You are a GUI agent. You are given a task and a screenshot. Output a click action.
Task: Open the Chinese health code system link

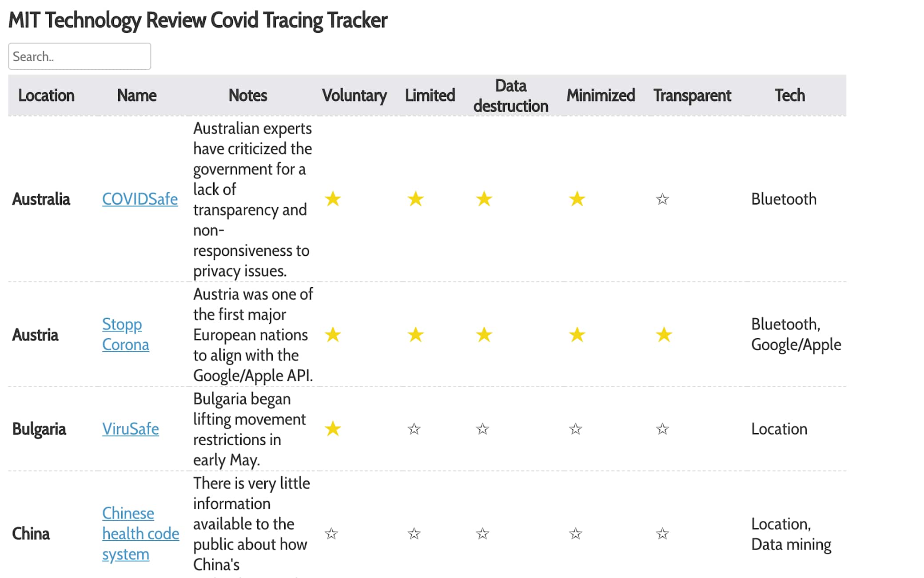(x=140, y=534)
